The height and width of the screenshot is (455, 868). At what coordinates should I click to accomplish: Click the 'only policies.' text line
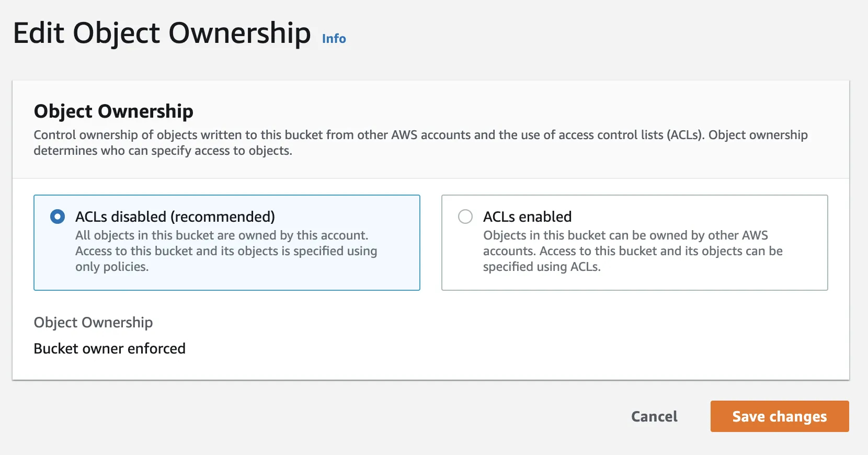click(x=112, y=267)
